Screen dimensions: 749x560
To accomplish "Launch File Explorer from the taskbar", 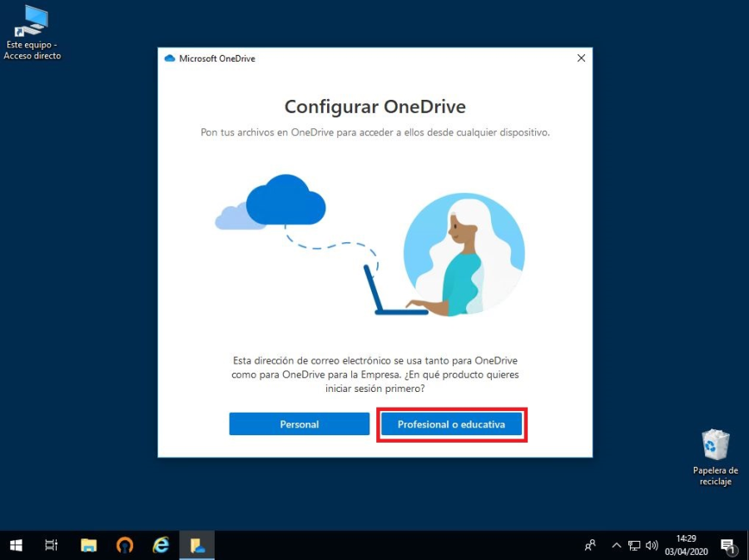I will pos(89,545).
